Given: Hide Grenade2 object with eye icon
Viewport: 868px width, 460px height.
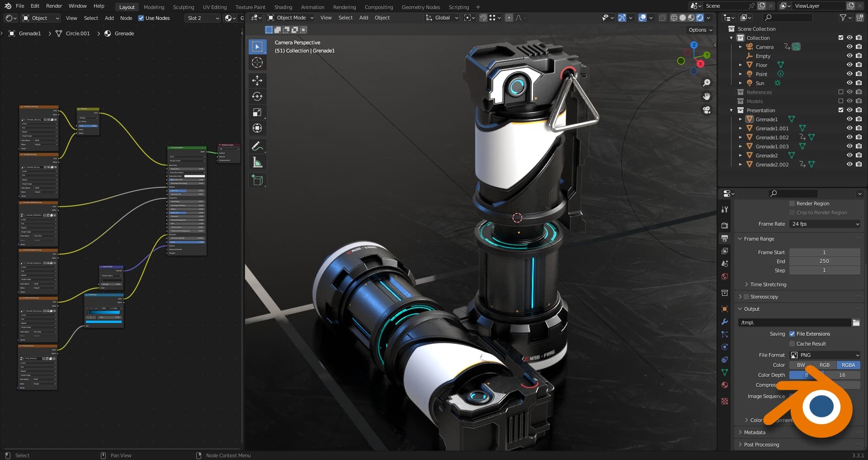Looking at the screenshot, I should tap(849, 155).
